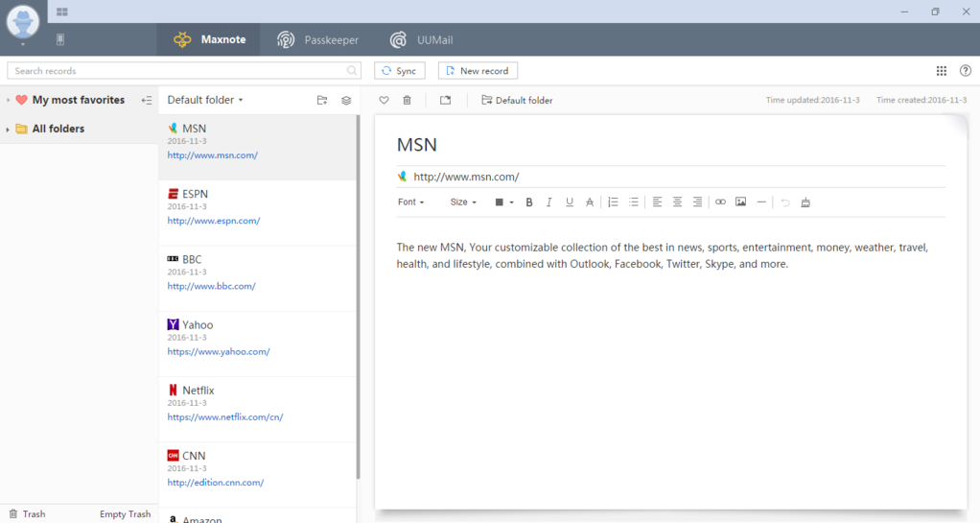Screen dimensions: 980x523
Task: Toggle strikethrough formatting
Action: pos(589,202)
